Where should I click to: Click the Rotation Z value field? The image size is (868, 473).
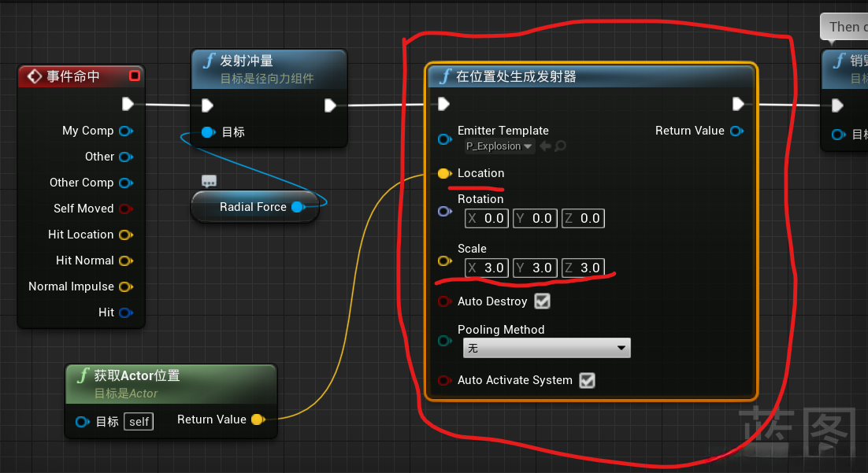[x=583, y=219]
